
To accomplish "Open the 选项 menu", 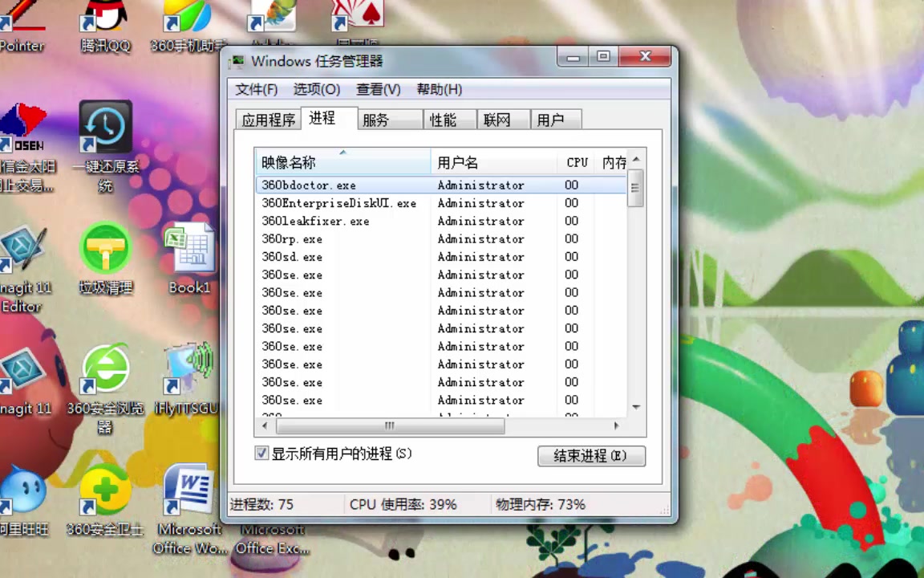I will tap(316, 89).
